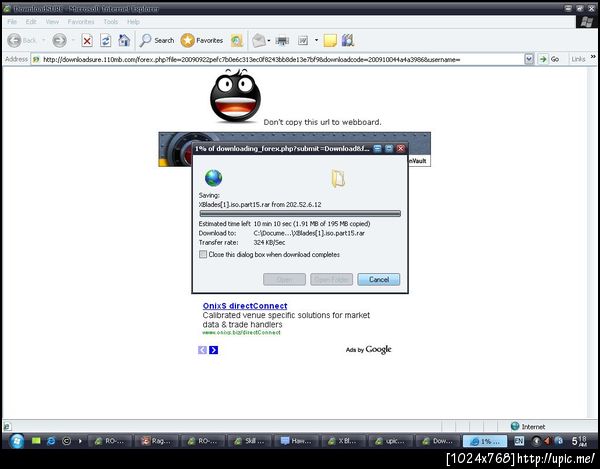This screenshot has height=469, width=600.
Task: Click the Ads by Google label
Action: click(368, 349)
